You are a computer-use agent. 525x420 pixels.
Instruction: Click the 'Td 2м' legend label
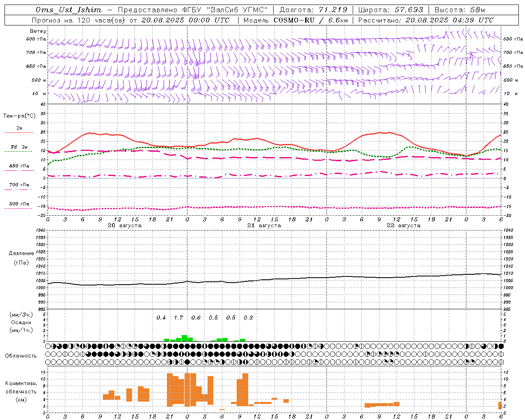point(19,147)
